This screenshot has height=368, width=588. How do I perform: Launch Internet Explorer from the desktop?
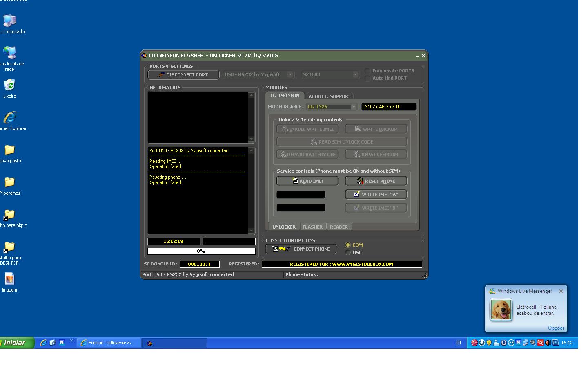(x=9, y=118)
